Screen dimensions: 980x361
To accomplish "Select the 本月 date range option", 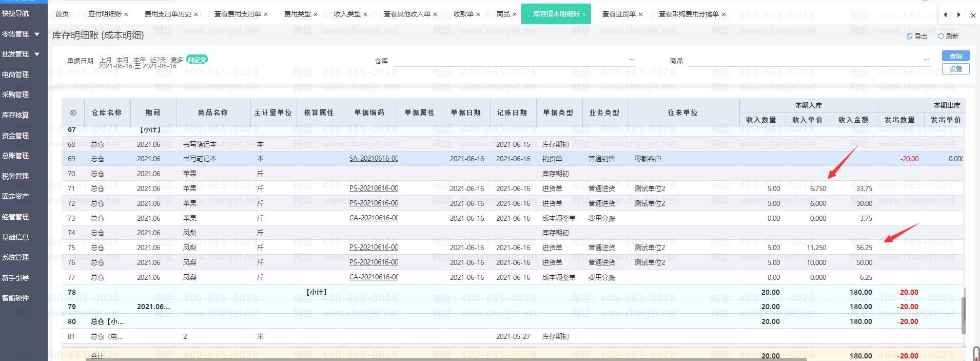I will [122, 60].
